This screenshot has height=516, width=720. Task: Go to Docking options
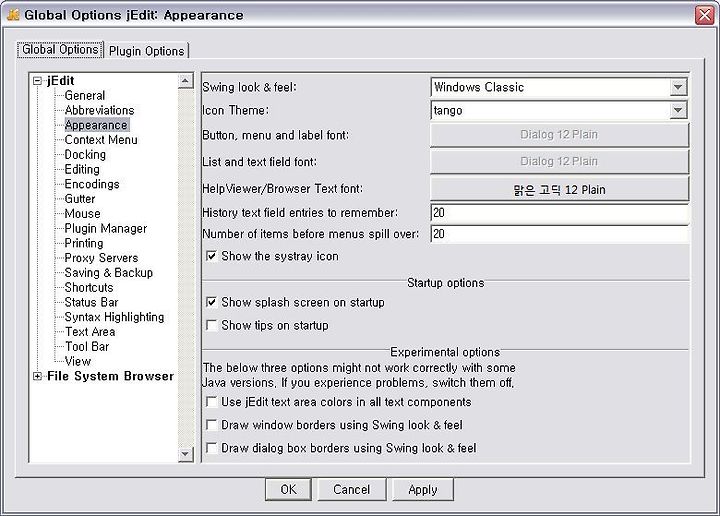click(x=85, y=154)
